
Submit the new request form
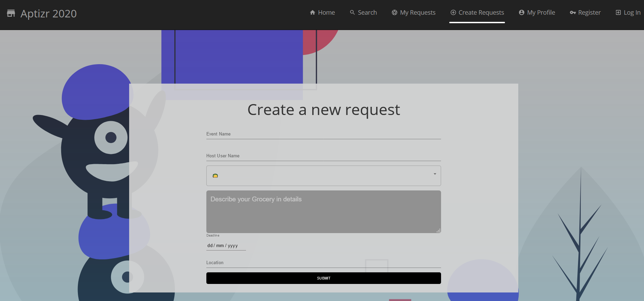324,278
